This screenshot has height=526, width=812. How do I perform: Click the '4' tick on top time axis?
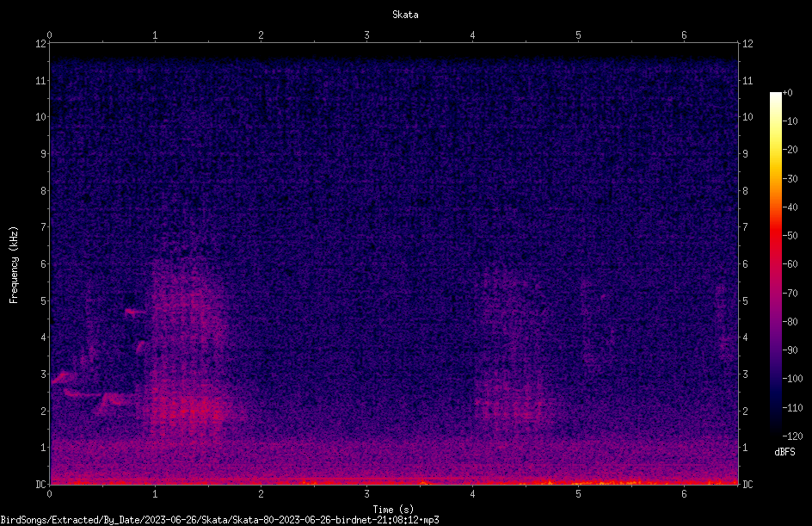472,35
